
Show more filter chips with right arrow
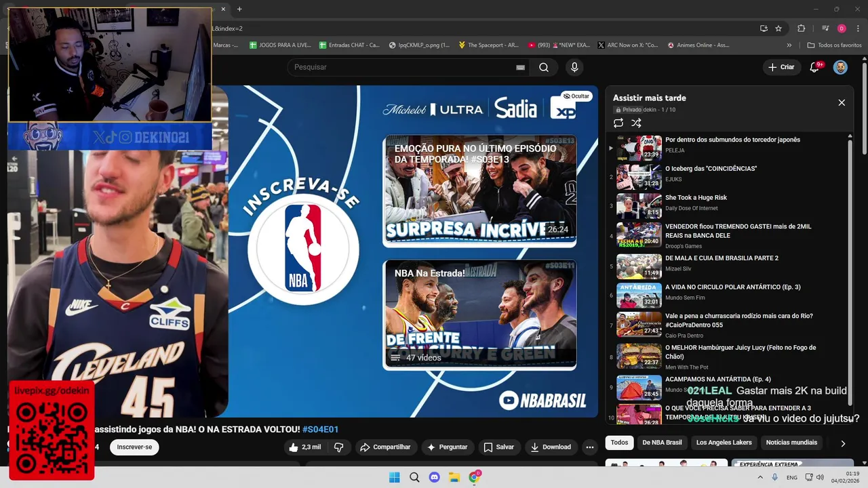pos(843,443)
